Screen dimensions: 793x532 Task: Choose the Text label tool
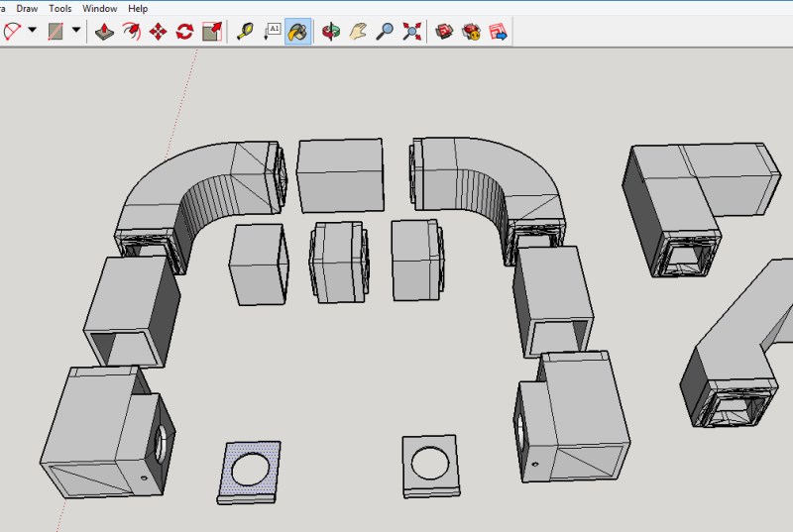coord(272,32)
